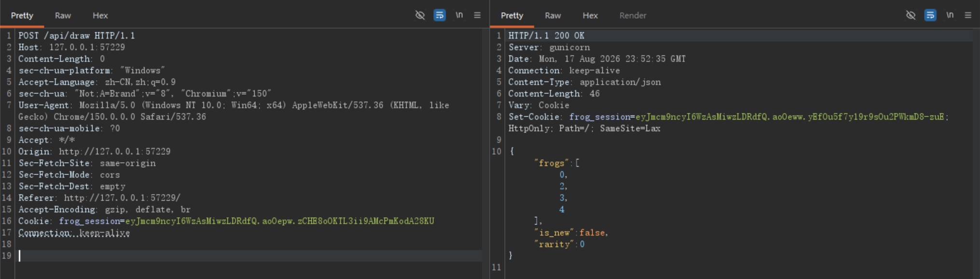Hide non-printable characters in response panel

pyautogui.click(x=911, y=15)
